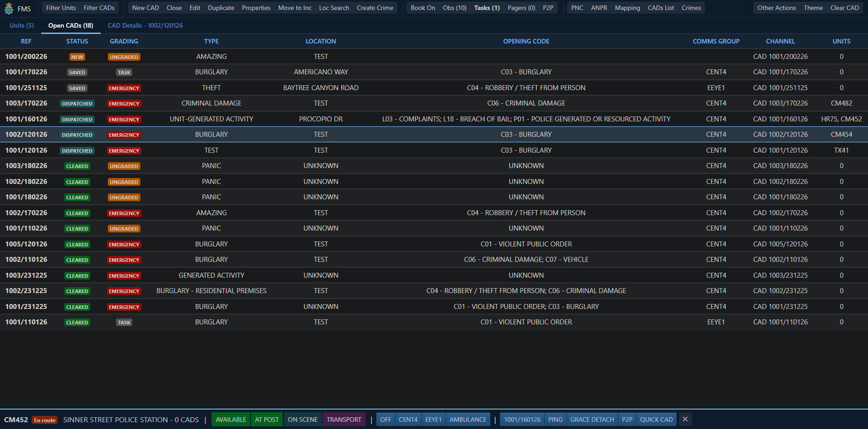Close the bottom unit status bar

click(x=685, y=419)
